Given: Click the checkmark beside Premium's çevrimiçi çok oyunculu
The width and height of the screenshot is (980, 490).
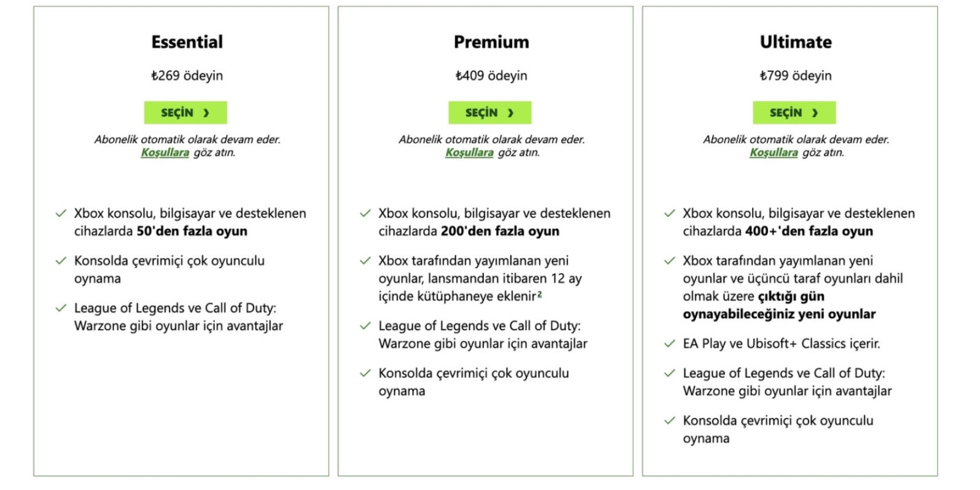Looking at the screenshot, I should (x=365, y=373).
